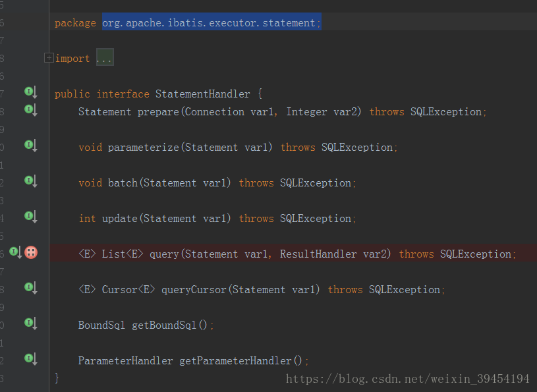Click implementations gutter icon on parameterize method line

click(x=30, y=146)
